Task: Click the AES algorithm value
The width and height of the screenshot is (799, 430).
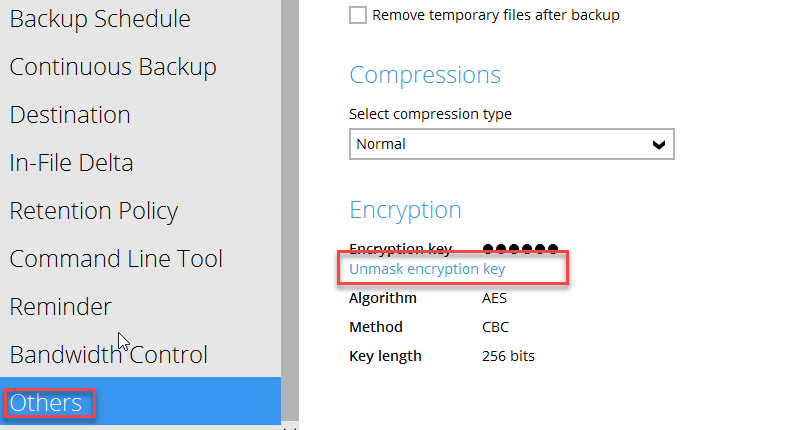Action: coord(495,298)
